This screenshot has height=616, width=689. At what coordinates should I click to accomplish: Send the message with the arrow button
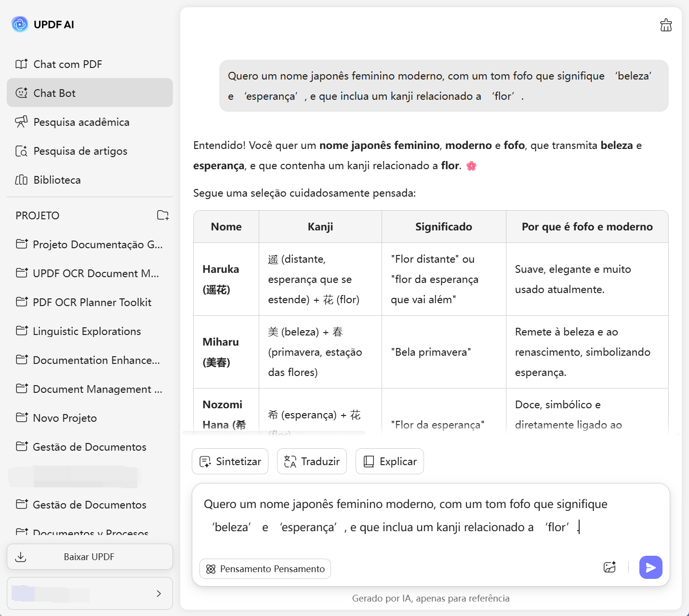[650, 567]
